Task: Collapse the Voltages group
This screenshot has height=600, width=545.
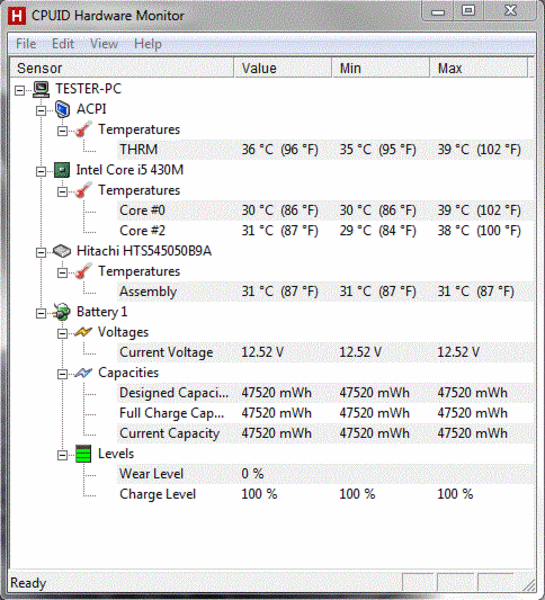Action: point(62,334)
